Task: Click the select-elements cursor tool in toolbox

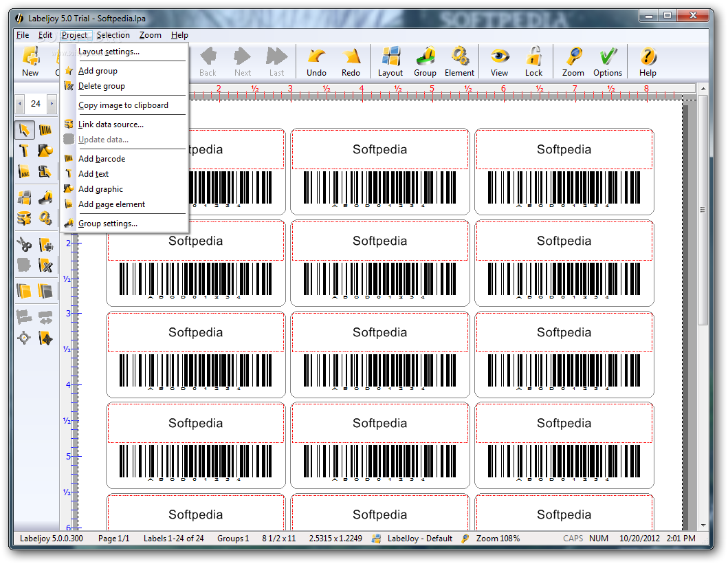Action: [45, 172]
